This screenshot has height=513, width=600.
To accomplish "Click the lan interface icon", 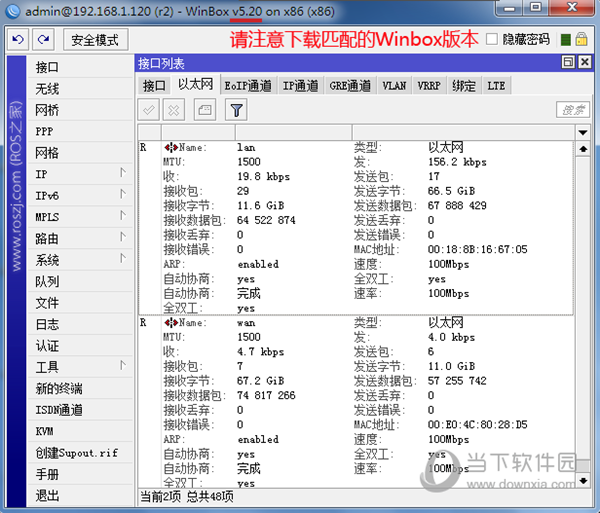I will click(171, 147).
